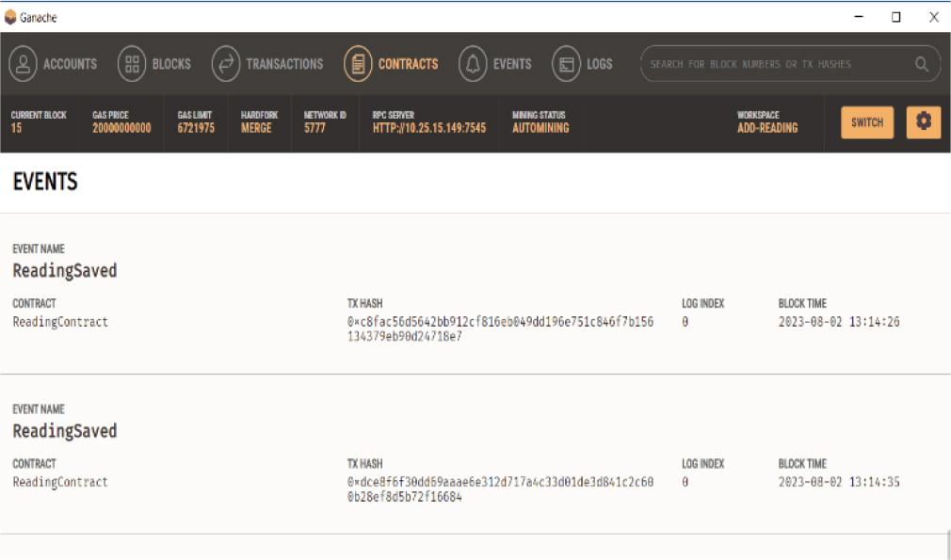951x560 pixels.
Task: Click the Blocks grid icon
Action: click(x=132, y=64)
